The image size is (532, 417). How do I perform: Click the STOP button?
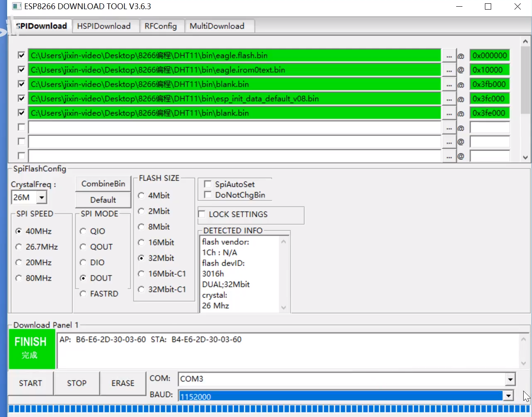[x=77, y=383]
